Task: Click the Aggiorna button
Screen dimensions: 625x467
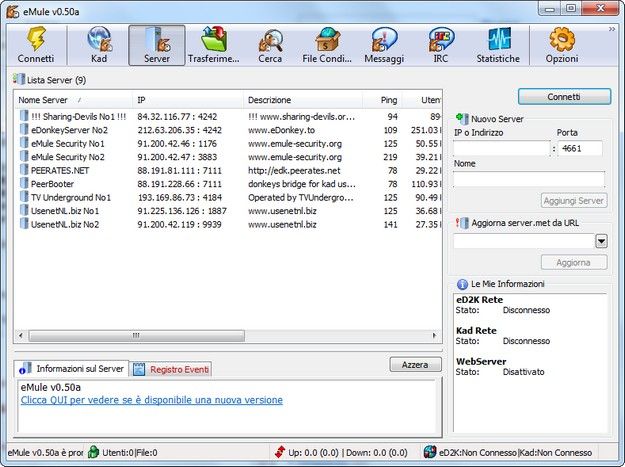Action: pyautogui.click(x=574, y=263)
